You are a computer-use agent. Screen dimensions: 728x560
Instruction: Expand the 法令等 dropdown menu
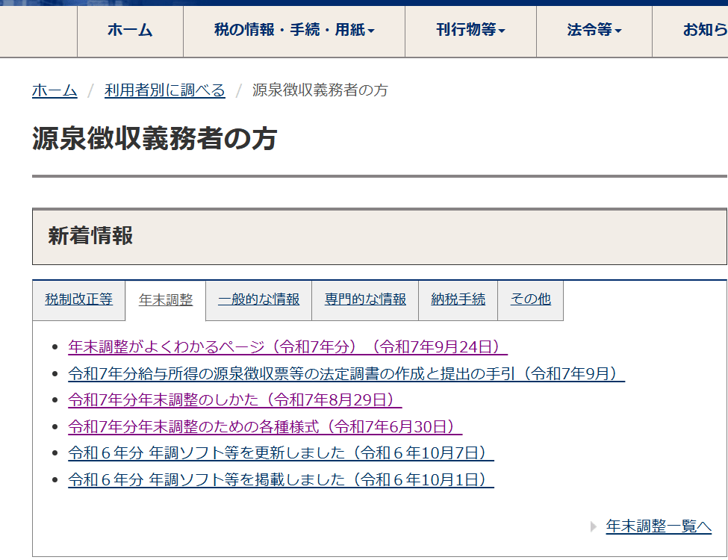tap(594, 31)
